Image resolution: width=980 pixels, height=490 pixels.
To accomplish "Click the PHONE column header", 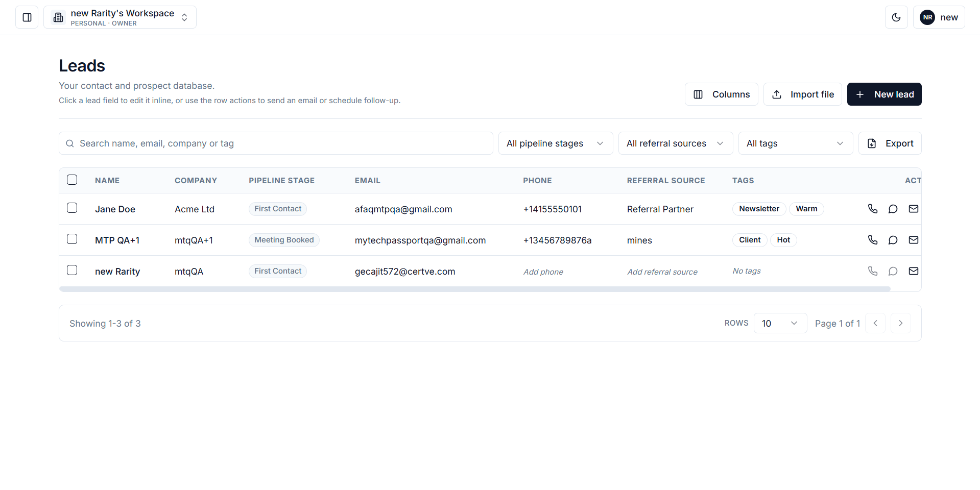I will [537, 181].
